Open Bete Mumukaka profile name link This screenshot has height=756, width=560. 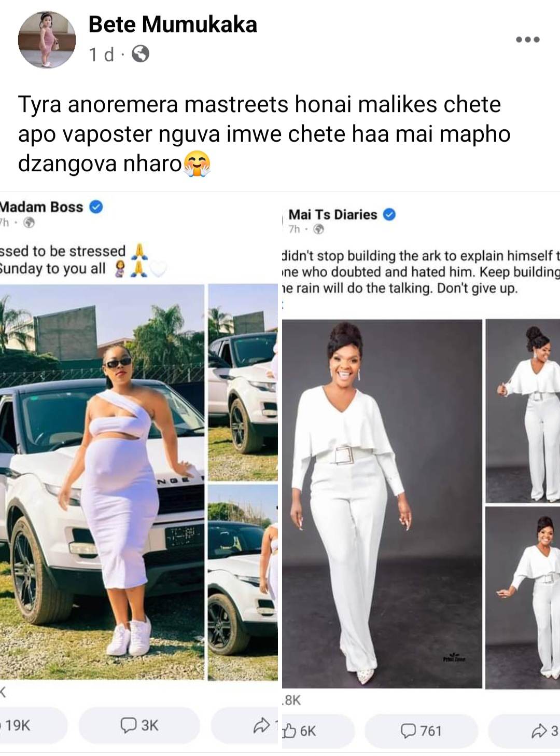(x=173, y=24)
